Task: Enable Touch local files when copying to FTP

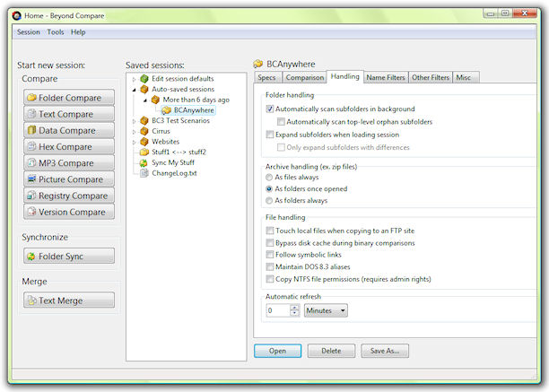Action: 270,231
